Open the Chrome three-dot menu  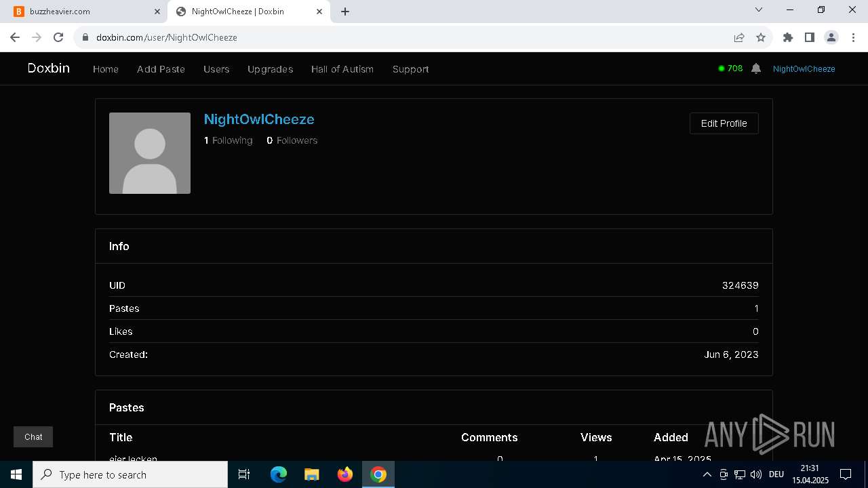[x=852, y=37]
